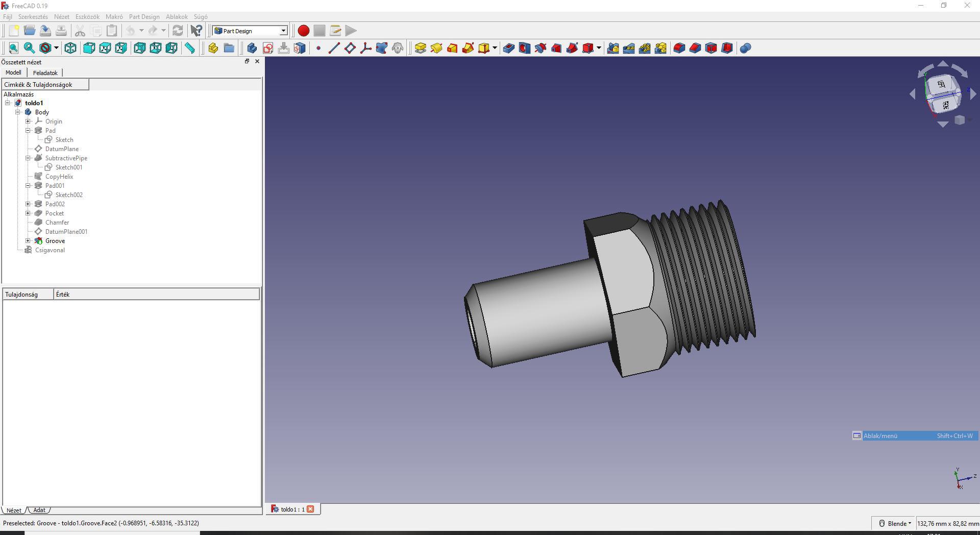This screenshot has width=980, height=535.
Task: Create a datum point
Action: (318, 48)
